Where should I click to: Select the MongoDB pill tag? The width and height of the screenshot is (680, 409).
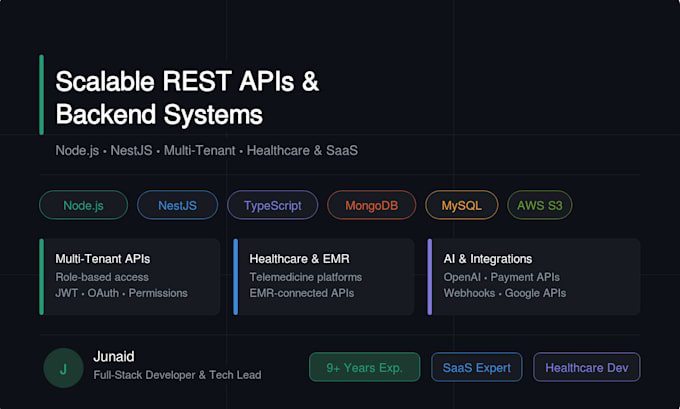372,205
